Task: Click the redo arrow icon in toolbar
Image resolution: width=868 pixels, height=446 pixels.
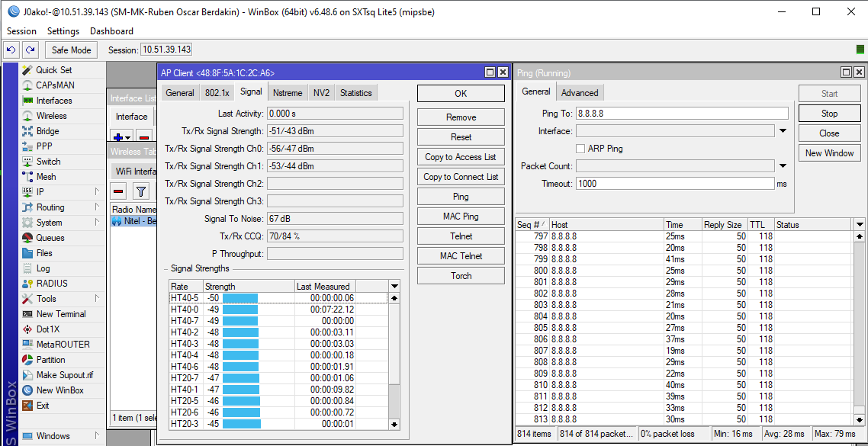Action: 30,50
